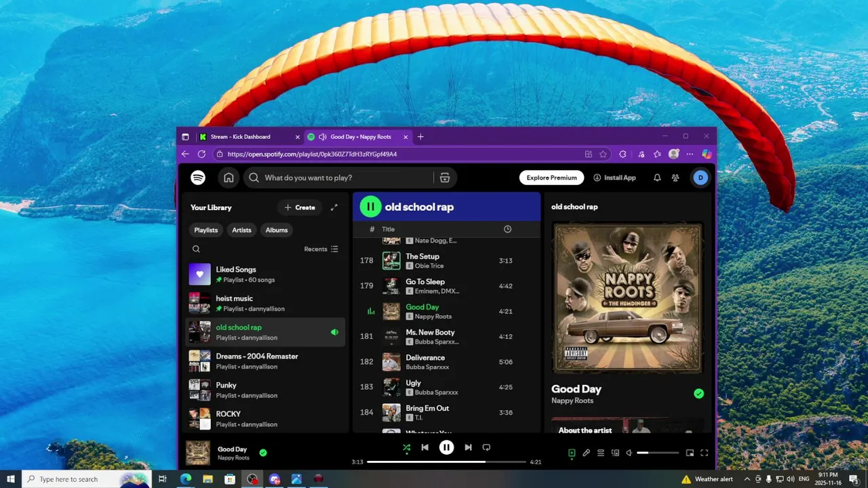The height and width of the screenshot is (488, 868).
Task: Play track Ms. New Booty
Action: [x=446, y=337]
